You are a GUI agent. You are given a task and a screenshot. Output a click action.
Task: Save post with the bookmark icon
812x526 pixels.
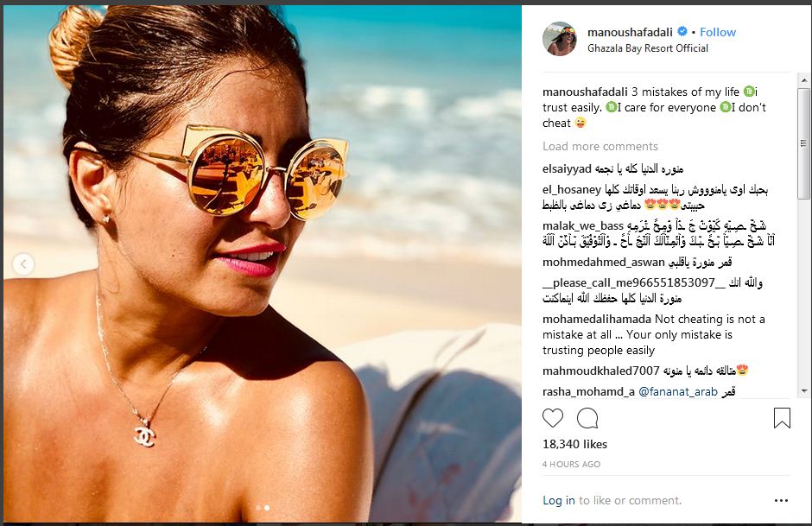coord(782,418)
